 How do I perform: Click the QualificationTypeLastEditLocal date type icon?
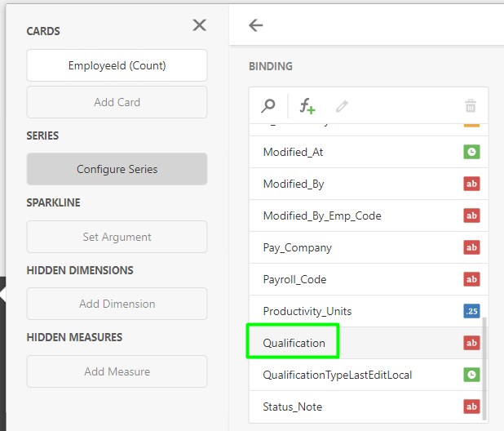pos(471,375)
